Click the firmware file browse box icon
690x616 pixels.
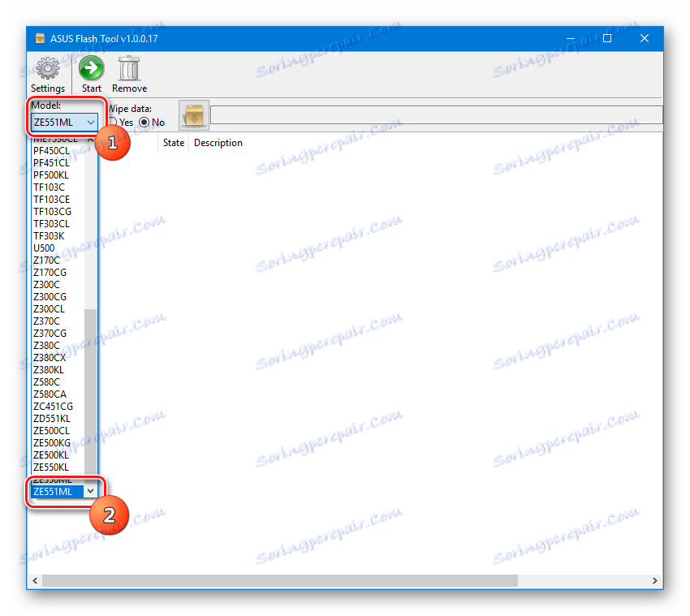tap(194, 115)
